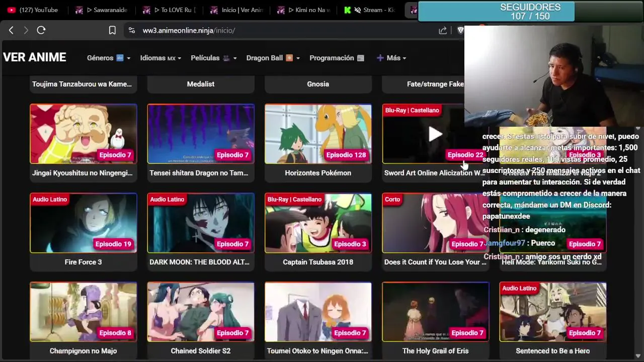Screen dimensions: 644x362
Task: Switch to the YouTube tab
Action: point(33,10)
